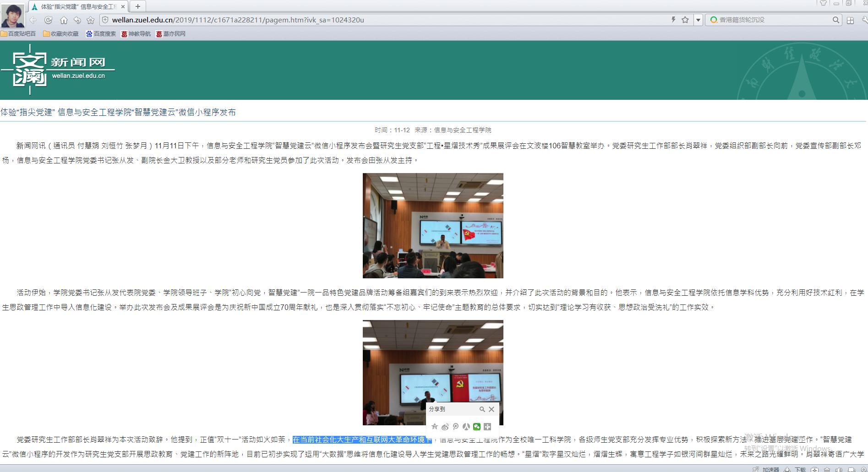Share to Sina Weibo from the share popup
The width and height of the screenshot is (868, 472).
point(445,427)
